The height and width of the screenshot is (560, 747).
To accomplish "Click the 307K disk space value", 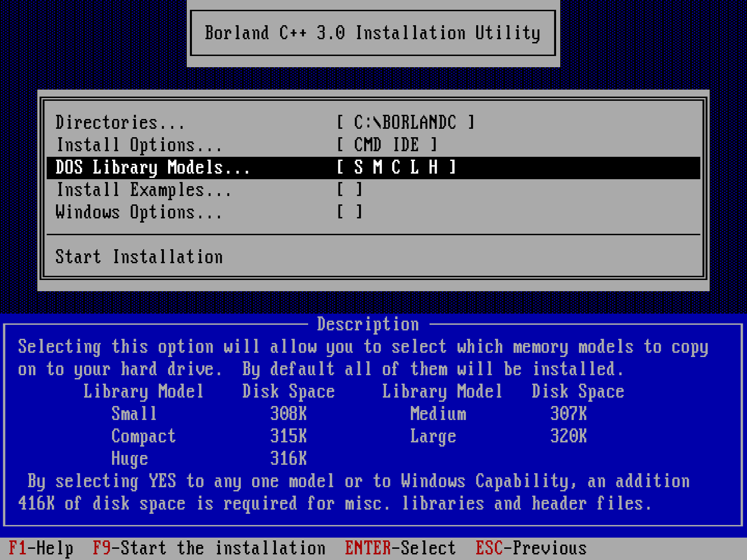I will pos(569,413).
